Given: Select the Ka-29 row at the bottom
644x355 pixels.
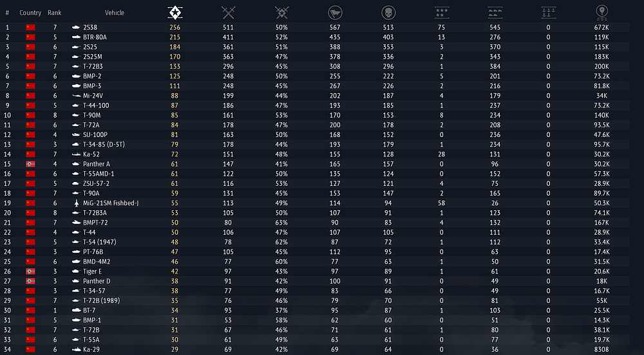Looking at the screenshot, I should tap(90, 349).
